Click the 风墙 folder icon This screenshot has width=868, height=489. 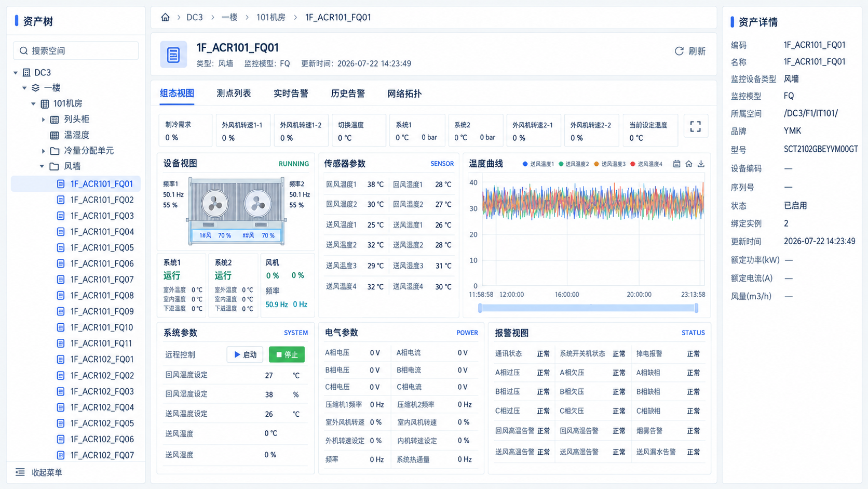click(55, 166)
